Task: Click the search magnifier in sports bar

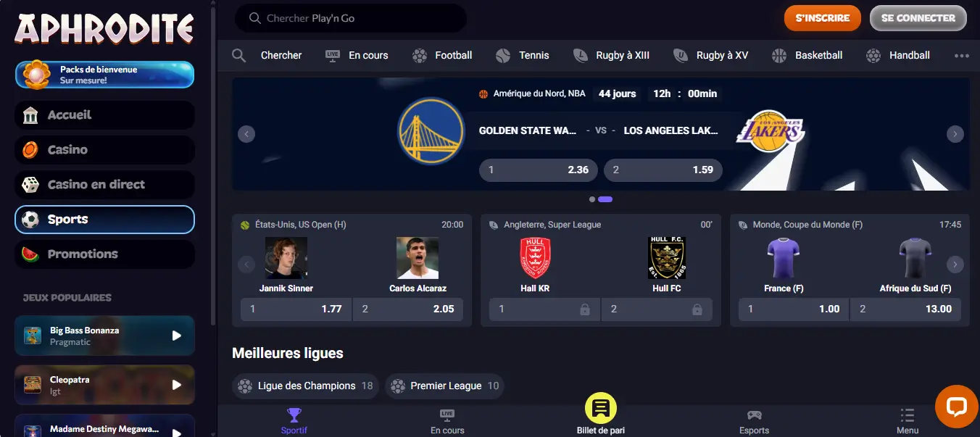Action: [238, 55]
